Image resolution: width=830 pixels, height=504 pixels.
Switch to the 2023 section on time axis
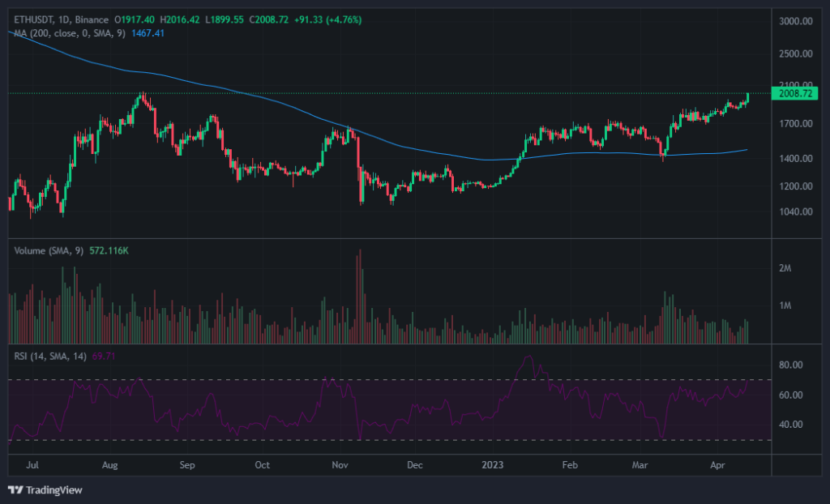pos(491,465)
